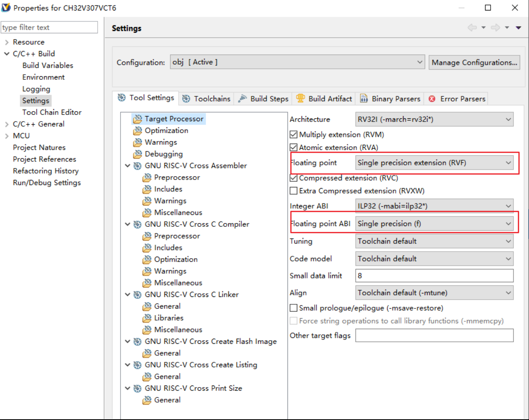Click the Create Flash Image tool icon
This screenshot has width=529, height=420.
pos(137,341)
